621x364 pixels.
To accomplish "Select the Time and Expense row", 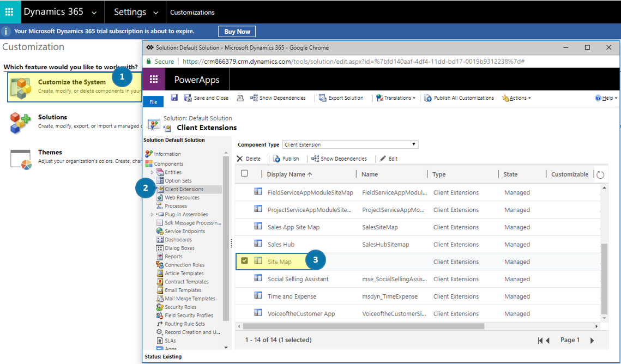I will [x=418, y=296].
